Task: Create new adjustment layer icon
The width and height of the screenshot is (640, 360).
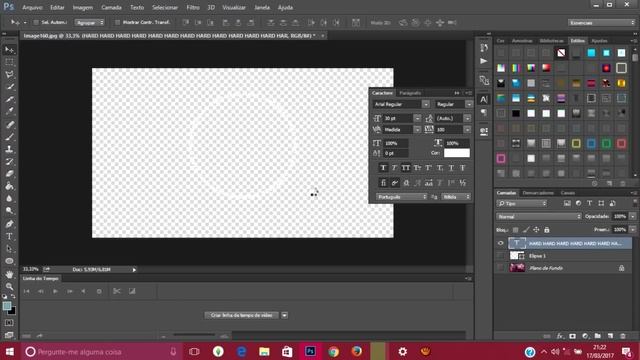Action: coord(585,336)
